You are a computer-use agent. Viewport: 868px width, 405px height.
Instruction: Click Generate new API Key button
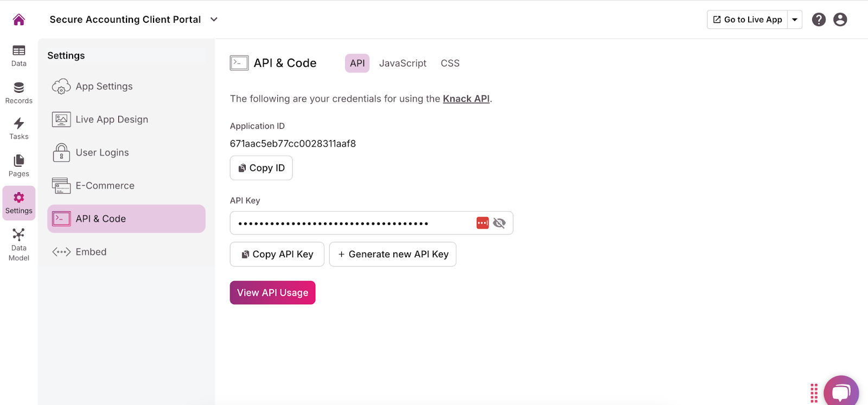pyautogui.click(x=393, y=254)
